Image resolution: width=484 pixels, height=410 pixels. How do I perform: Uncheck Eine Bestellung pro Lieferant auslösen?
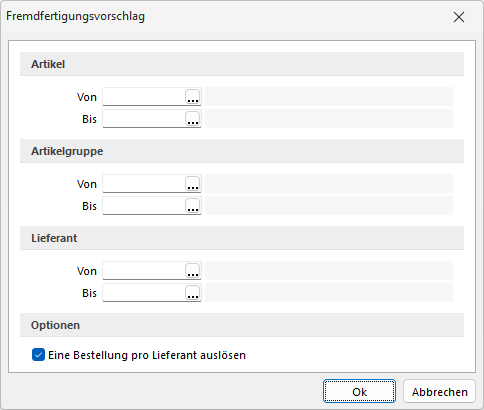38,355
